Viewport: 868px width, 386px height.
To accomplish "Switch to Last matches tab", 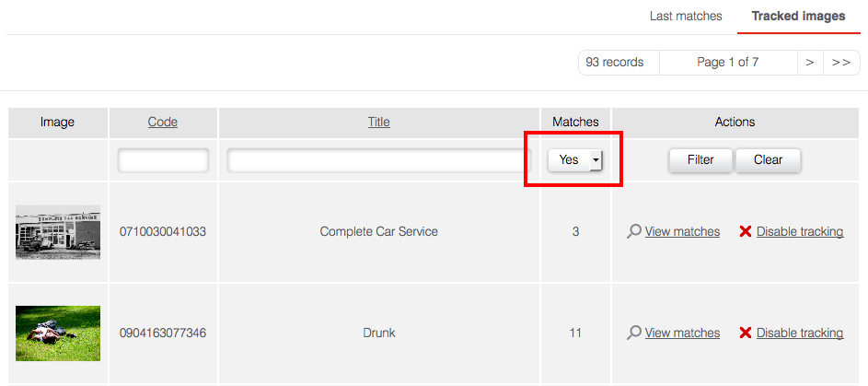I will 686,17.
